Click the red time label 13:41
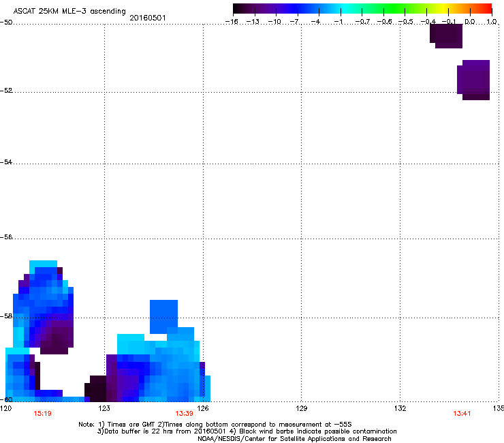The height and width of the screenshot is (443, 504). pos(462,414)
